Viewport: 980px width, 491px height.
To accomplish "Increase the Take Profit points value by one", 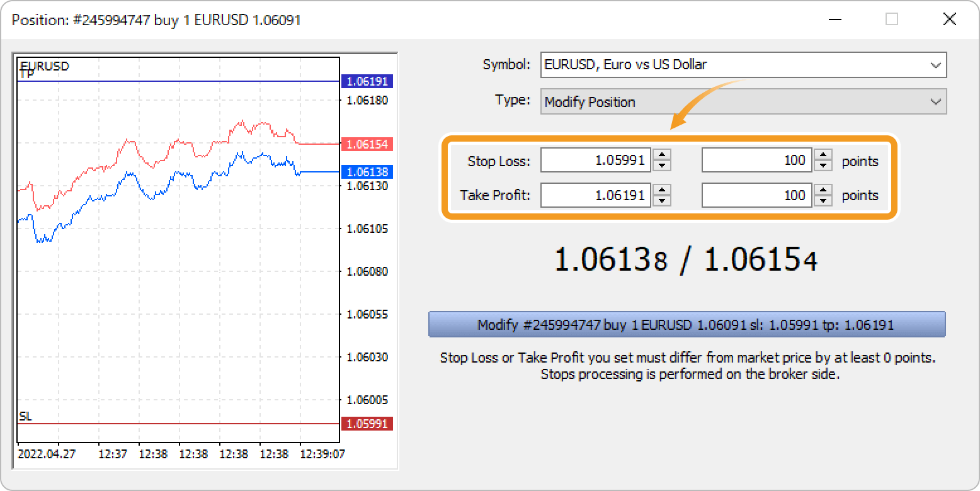I will pos(823,191).
